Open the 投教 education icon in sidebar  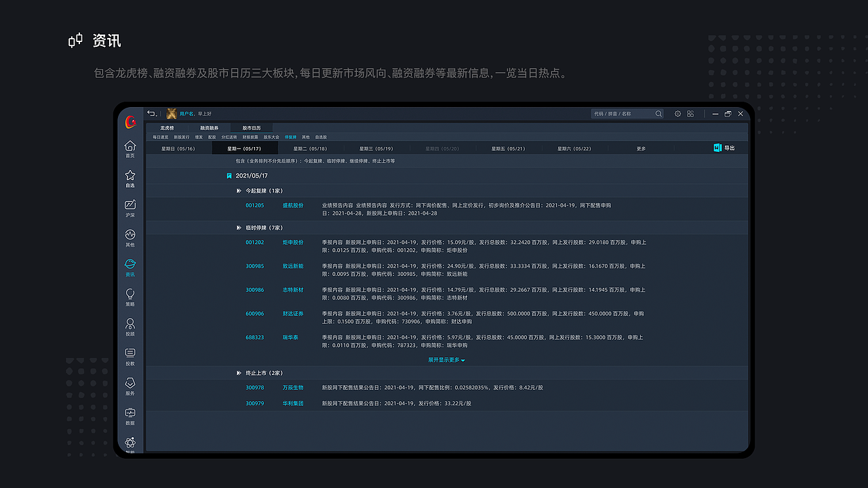(130, 353)
